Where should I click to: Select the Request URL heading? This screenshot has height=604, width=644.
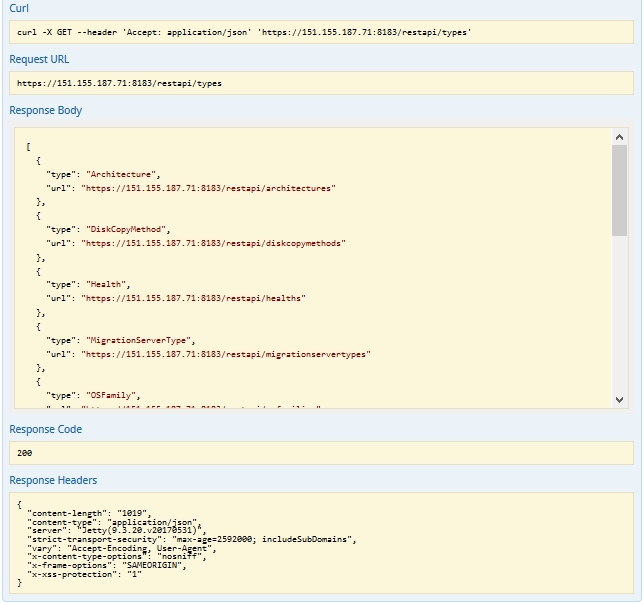(x=40, y=59)
